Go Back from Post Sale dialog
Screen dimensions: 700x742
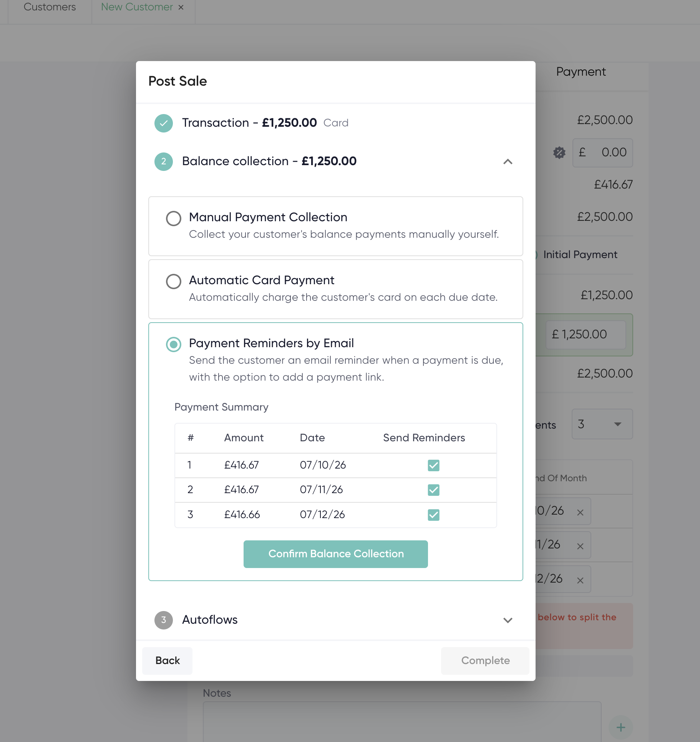168,661
